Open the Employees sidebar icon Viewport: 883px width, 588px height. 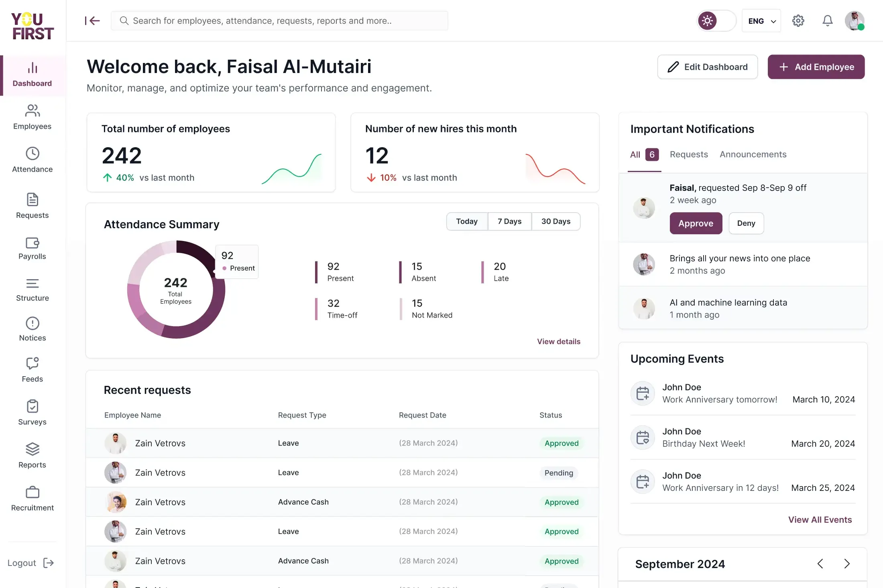click(33, 111)
